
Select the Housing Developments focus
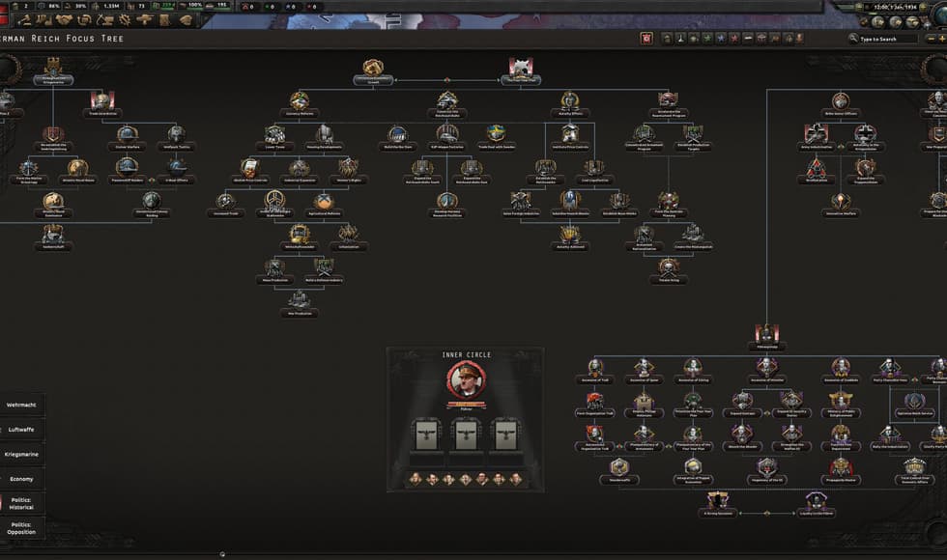click(325, 138)
